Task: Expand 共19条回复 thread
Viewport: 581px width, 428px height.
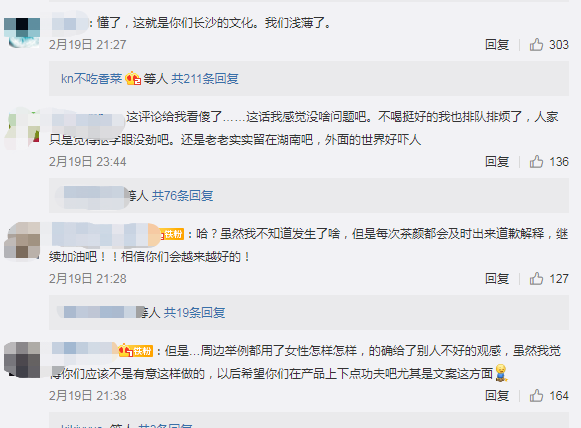Action: 195,313
